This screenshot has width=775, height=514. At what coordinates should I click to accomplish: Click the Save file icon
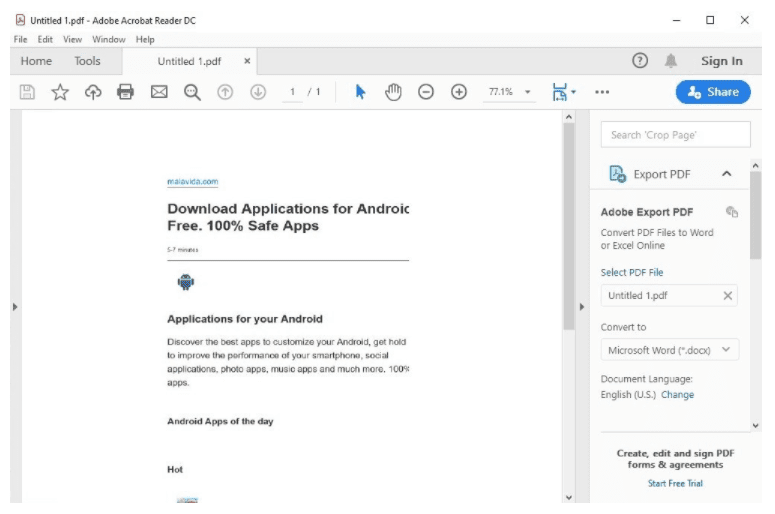[27, 92]
